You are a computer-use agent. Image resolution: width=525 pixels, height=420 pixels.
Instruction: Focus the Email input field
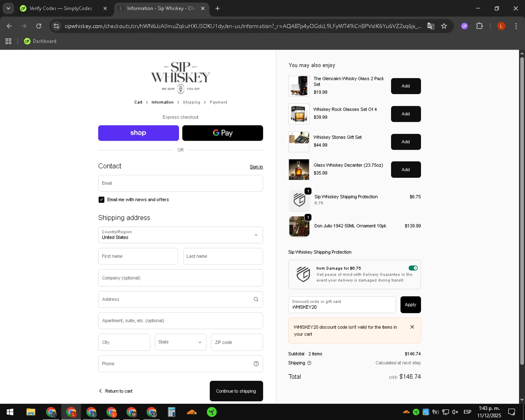click(x=181, y=183)
